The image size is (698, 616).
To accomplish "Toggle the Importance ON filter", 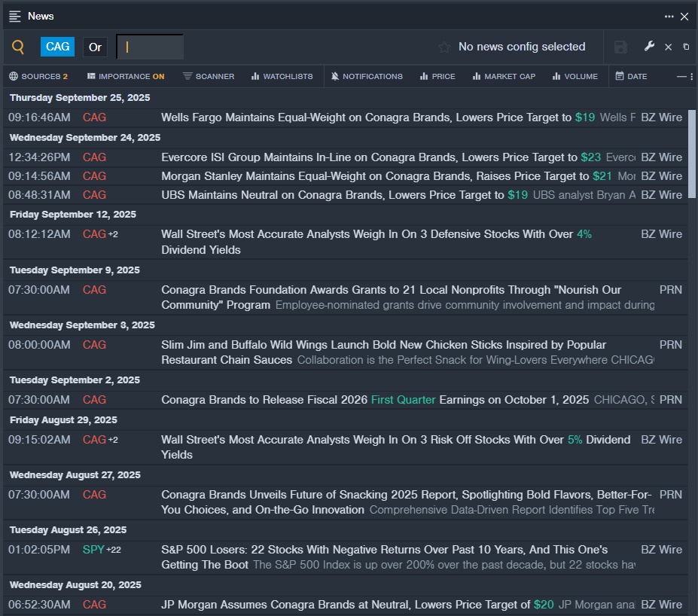I will [x=125, y=76].
